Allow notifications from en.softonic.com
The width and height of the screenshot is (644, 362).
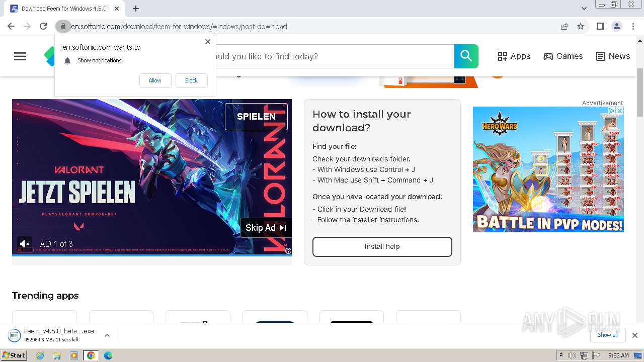[155, 80]
